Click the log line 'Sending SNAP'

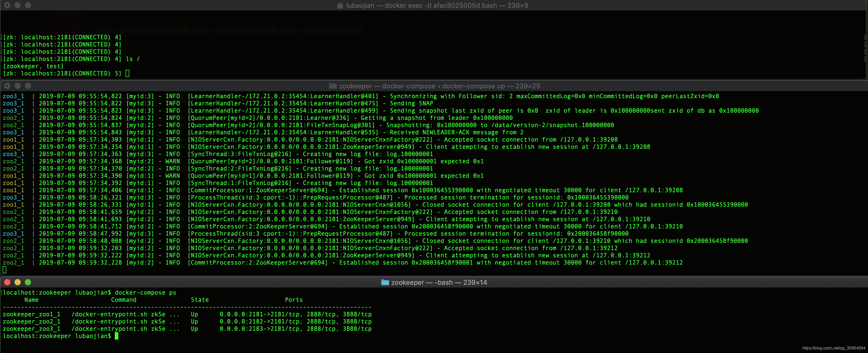click(x=411, y=103)
